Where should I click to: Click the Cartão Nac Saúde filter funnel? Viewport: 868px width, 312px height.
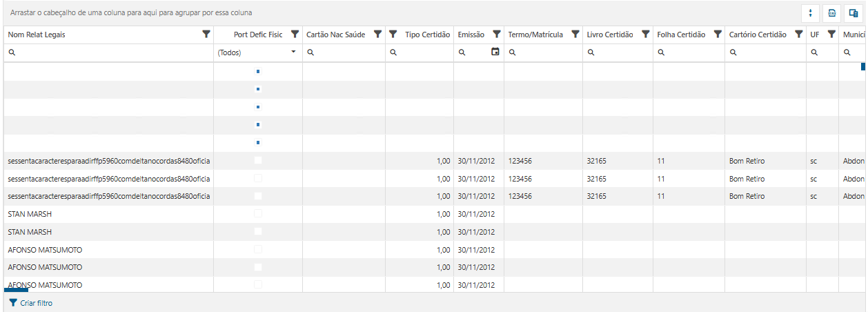pyautogui.click(x=377, y=34)
